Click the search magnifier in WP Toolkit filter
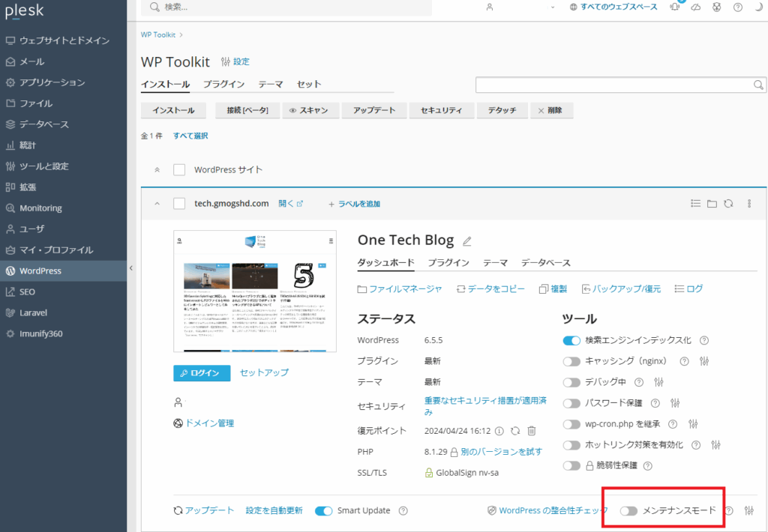Viewport: 768px width, 532px height. pos(758,85)
